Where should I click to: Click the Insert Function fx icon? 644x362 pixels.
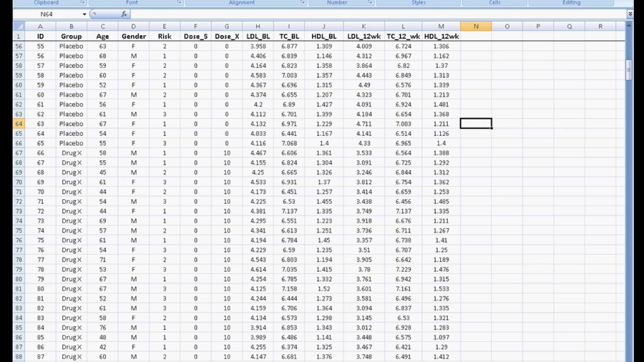pyautogui.click(x=124, y=14)
